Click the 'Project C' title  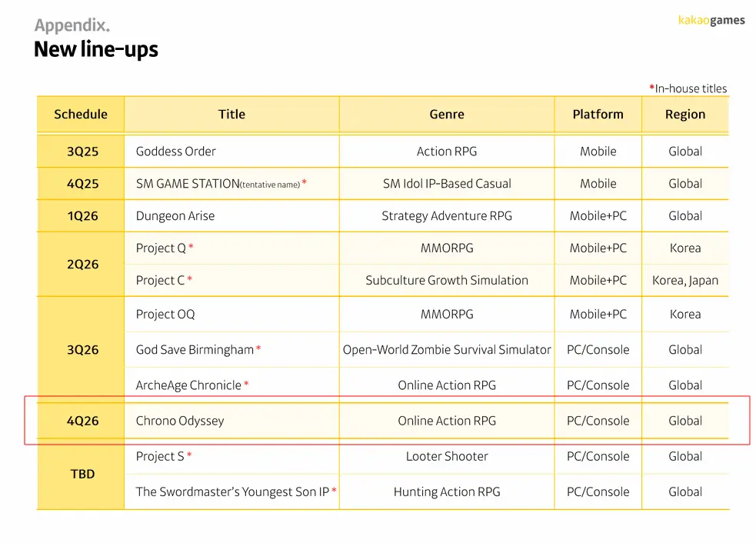pos(160,281)
